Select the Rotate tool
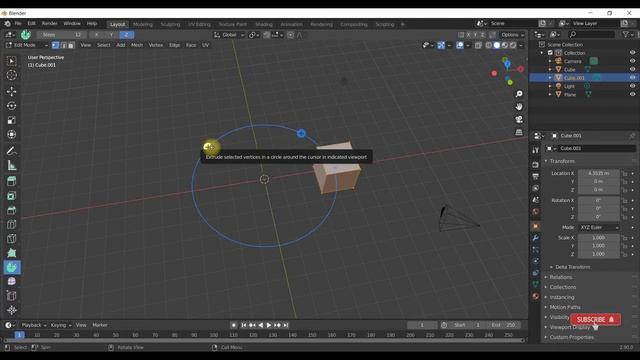The height and width of the screenshot is (360, 640). click(11, 106)
